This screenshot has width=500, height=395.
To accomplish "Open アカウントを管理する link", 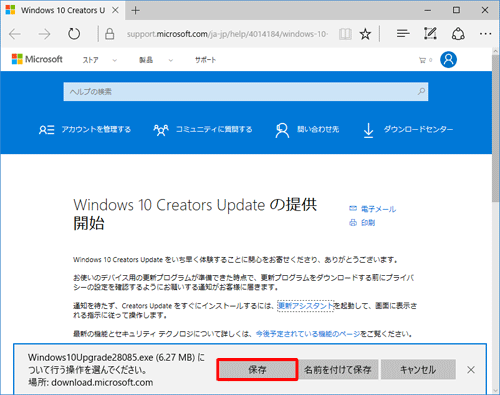I will point(85,129).
